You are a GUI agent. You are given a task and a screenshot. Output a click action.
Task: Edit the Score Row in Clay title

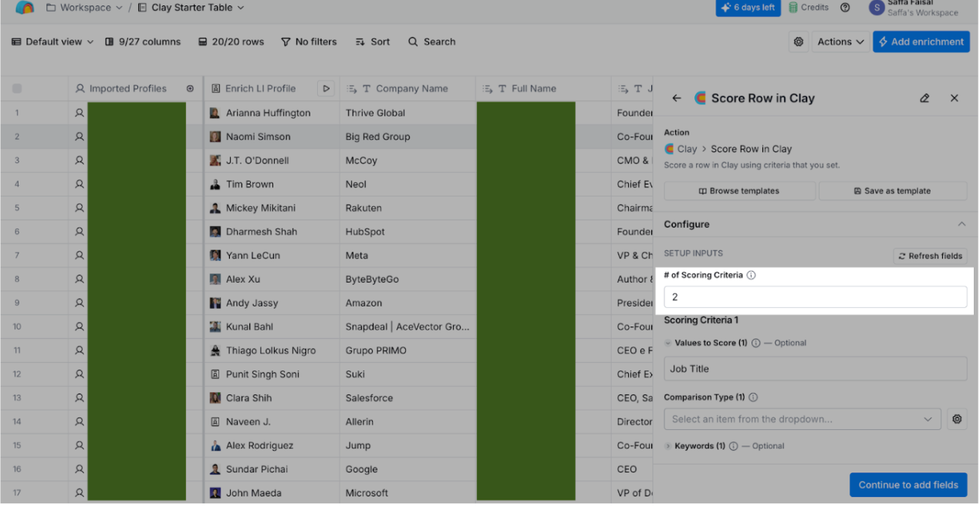pyautogui.click(x=924, y=98)
